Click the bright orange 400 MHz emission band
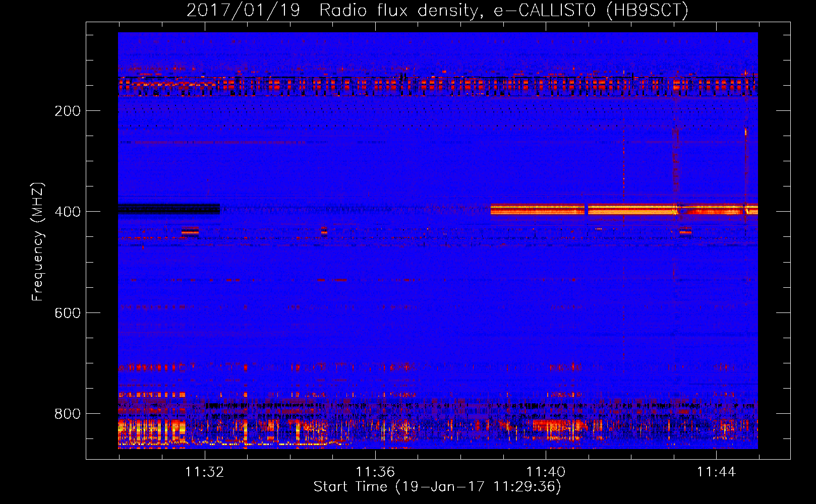 click(624, 209)
